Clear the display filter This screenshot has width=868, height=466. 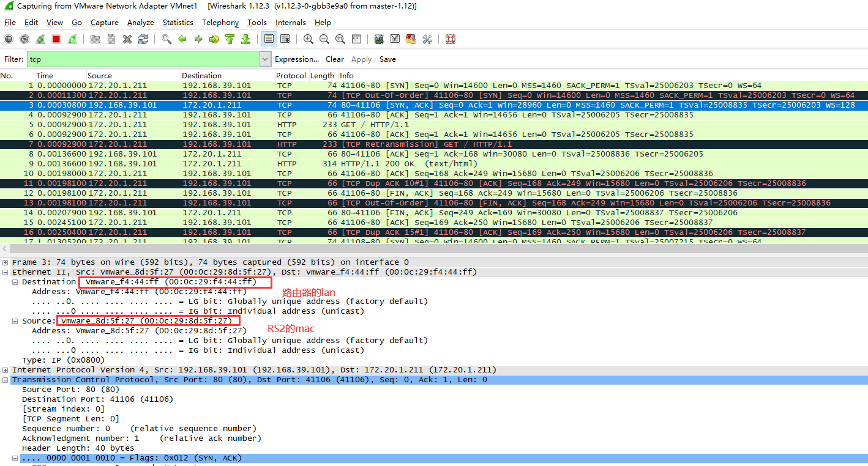click(x=335, y=59)
